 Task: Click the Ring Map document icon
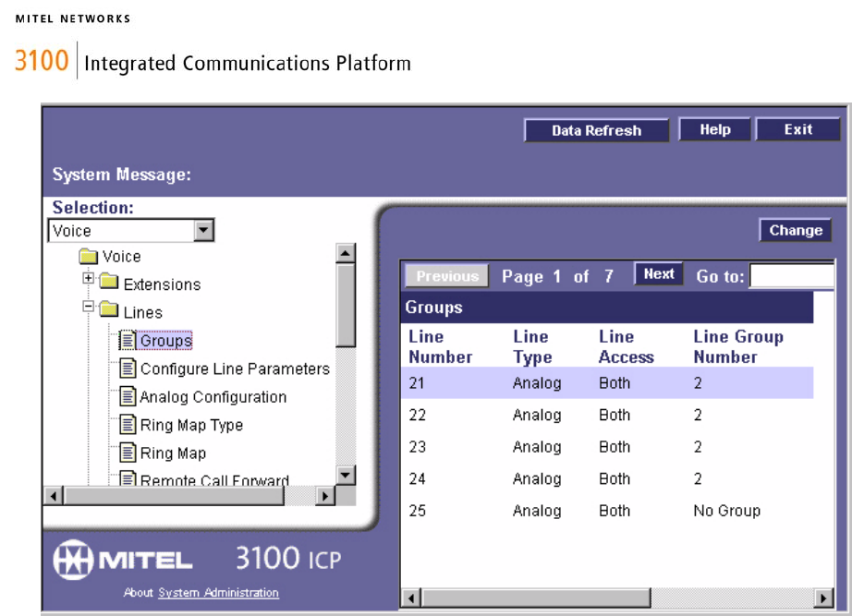click(x=128, y=453)
